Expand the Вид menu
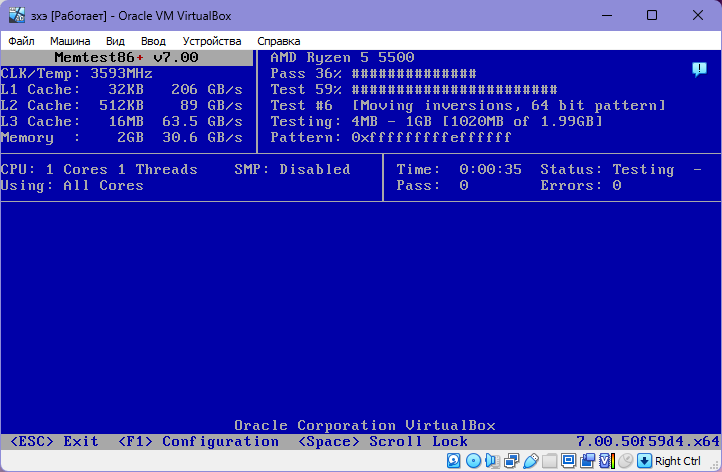This screenshot has height=472, width=722. click(x=115, y=41)
